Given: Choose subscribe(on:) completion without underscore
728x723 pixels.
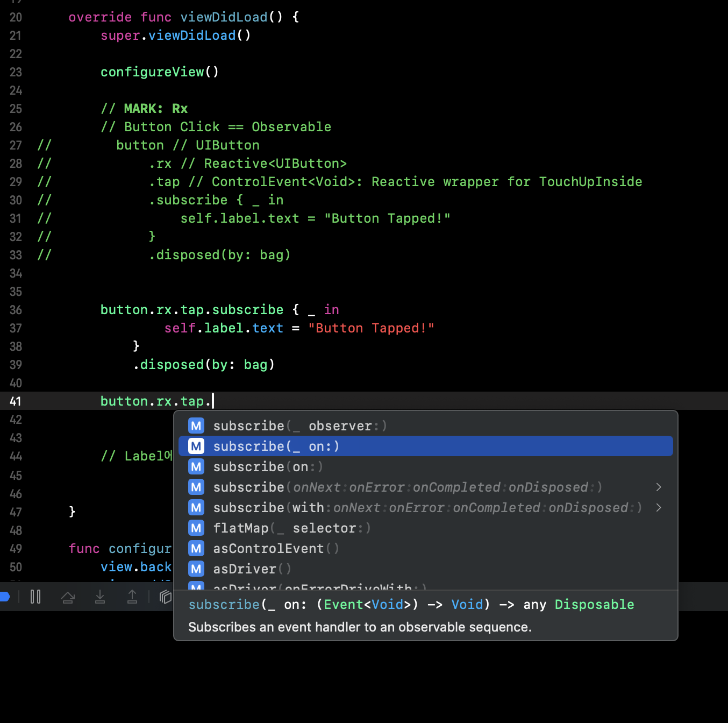Looking at the screenshot, I should 426,467.
